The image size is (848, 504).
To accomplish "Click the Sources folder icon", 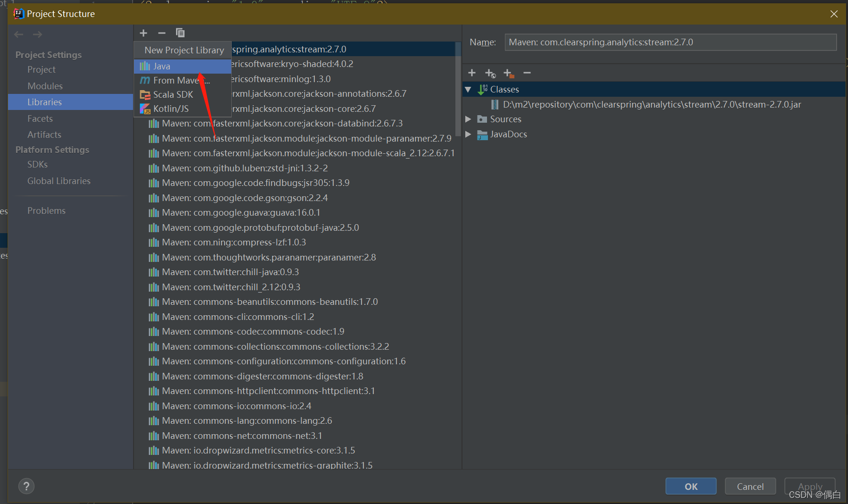I will [x=482, y=119].
